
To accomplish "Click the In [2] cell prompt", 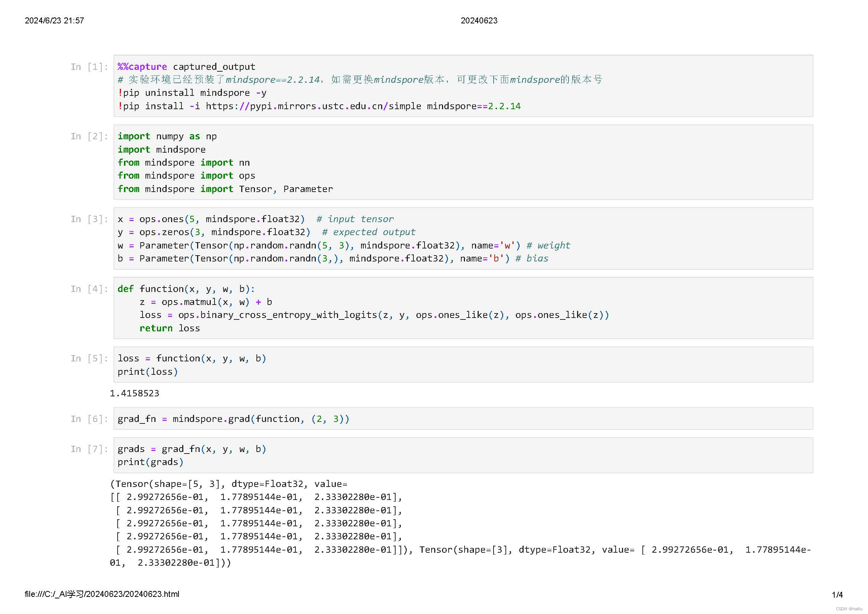I will (x=89, y=137).
